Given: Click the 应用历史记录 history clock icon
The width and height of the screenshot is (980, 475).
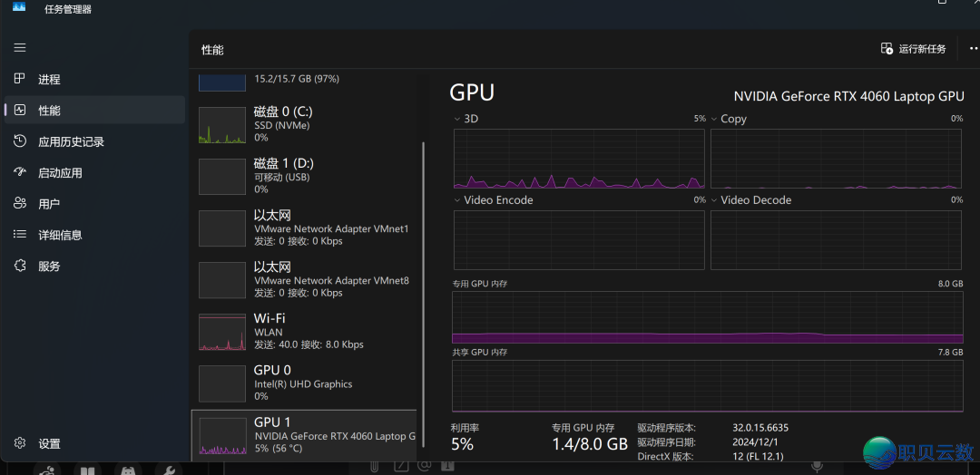Looking at the screenshot, I should (20, 141).
